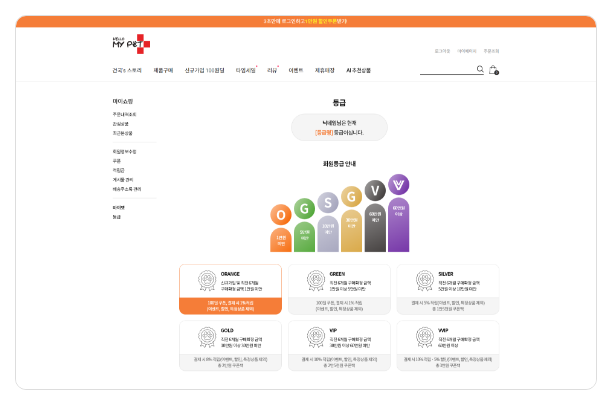612x405 pixels.
Task: Click the green G grade circle
Action: pyautogui.click(x=304, y=206)
